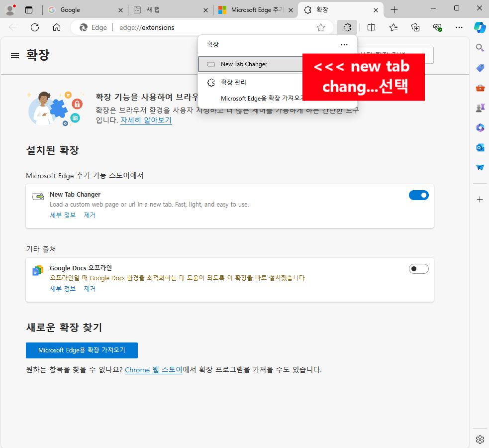The height and width of the screenshot is (448, 489).
Task: Open more options in 확장 popup
Action: [344, 45]
